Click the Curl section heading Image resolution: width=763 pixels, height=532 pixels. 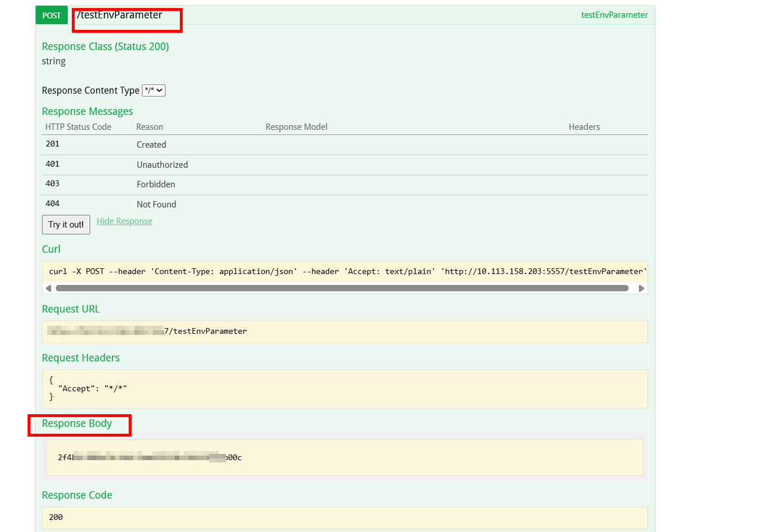(51, 249)
